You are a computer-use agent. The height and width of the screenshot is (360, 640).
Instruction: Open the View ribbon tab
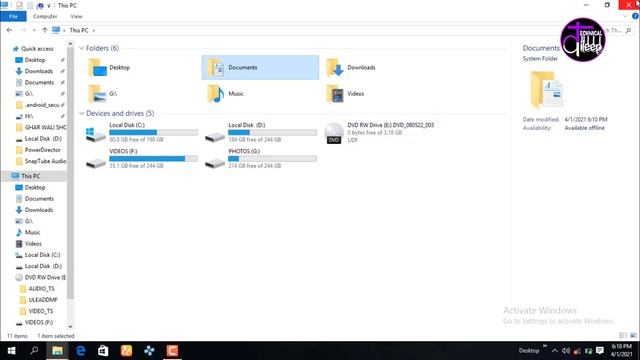(76, 16)
